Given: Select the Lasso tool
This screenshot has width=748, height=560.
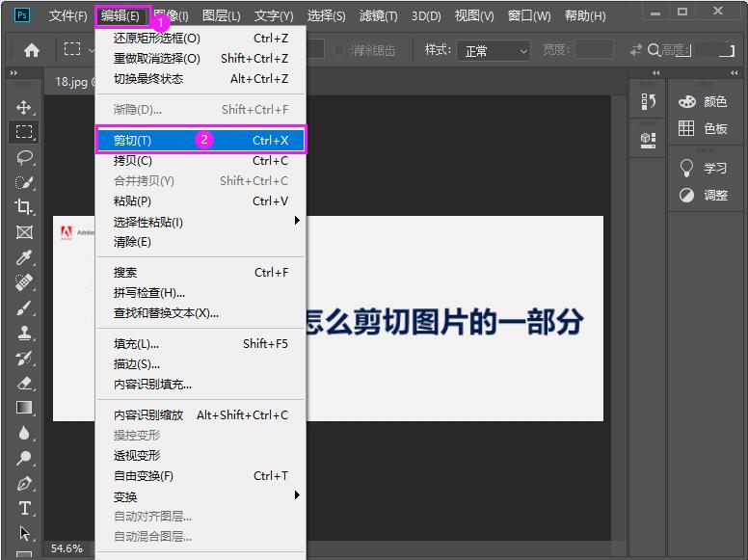Looking at the screenshot, I should point(24,157).
